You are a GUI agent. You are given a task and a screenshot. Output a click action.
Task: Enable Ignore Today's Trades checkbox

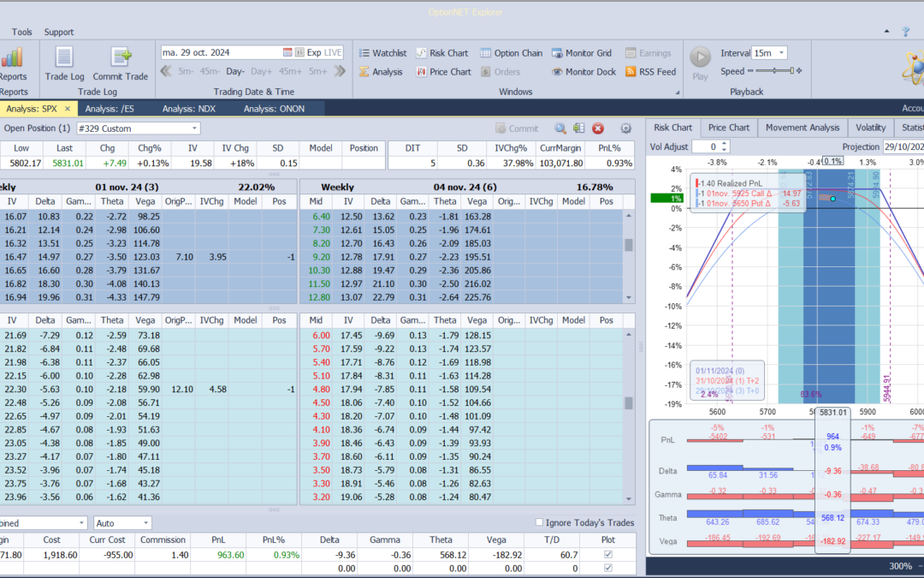point(539,522)
